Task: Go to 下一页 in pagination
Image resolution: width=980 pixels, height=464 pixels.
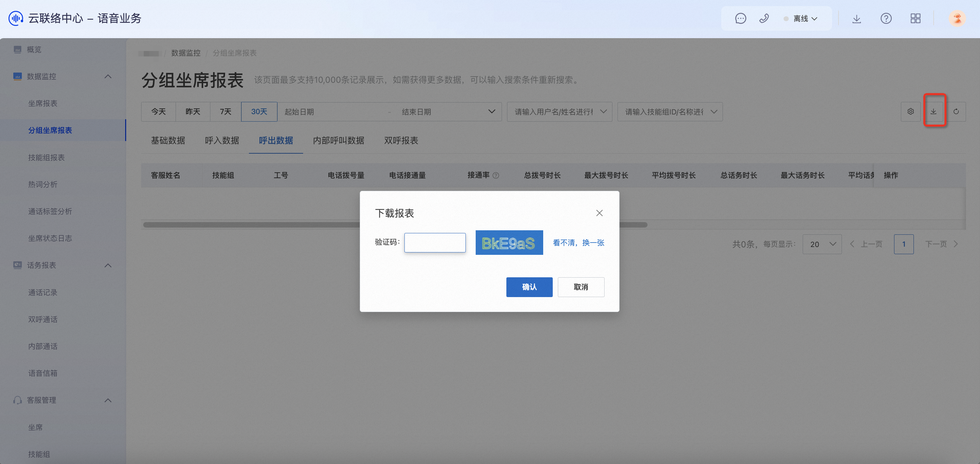Action: coord(941,244)
